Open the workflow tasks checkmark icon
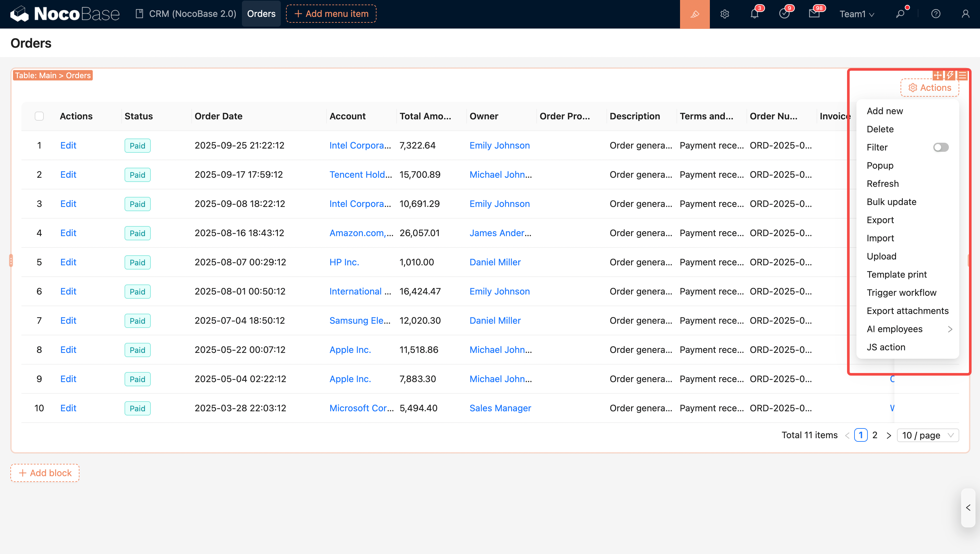This screenshot has width=980, height=554. point(784,14)
